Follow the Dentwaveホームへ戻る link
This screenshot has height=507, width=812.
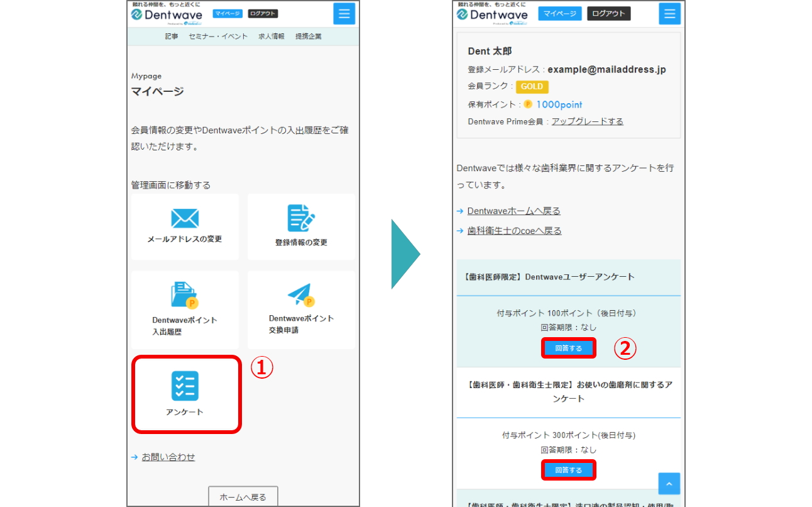pyautogui.click(x=513, y=211)
